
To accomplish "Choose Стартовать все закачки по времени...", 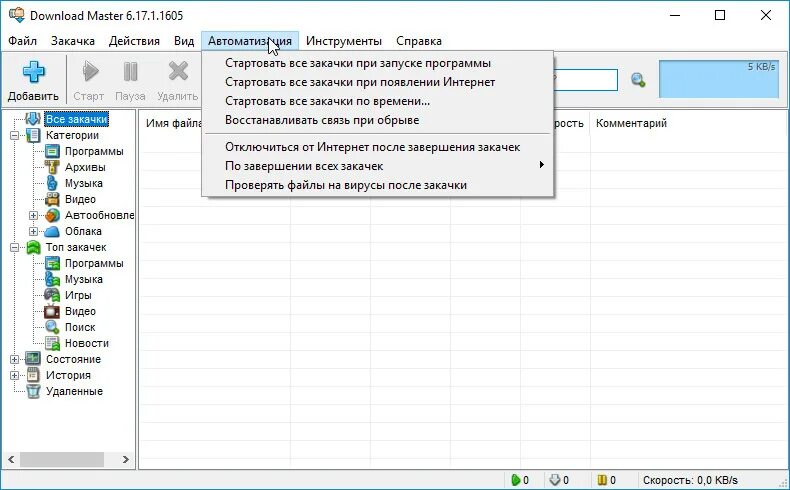I will pos(378,101).
